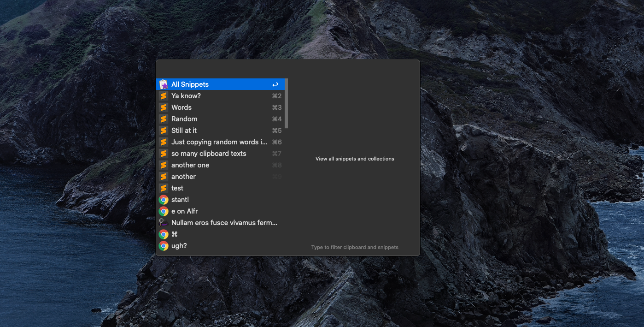This screenshot has width=644, height=327.
Task: Click the snippet icon next to "Random"
Action: 164,119
